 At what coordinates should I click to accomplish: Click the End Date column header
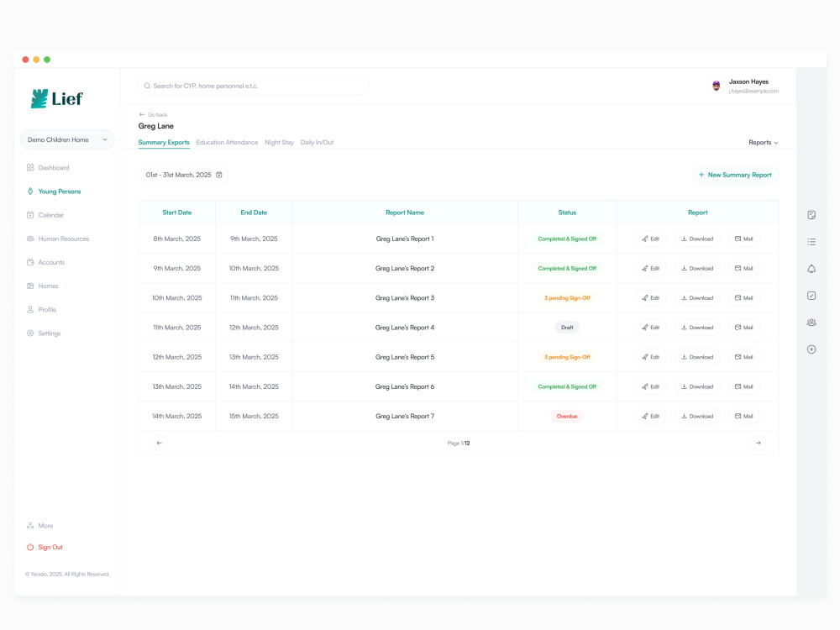254,213
